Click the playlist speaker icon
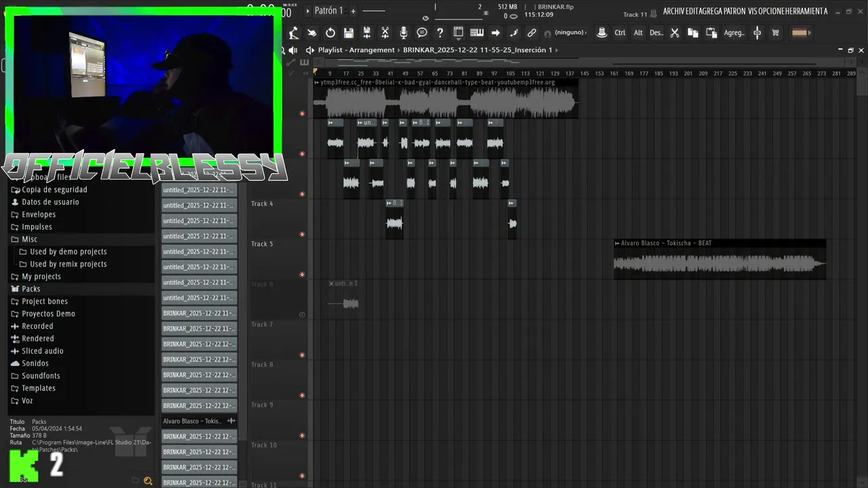The height and width of the screenshot is (488, 868). click(310, 50)
